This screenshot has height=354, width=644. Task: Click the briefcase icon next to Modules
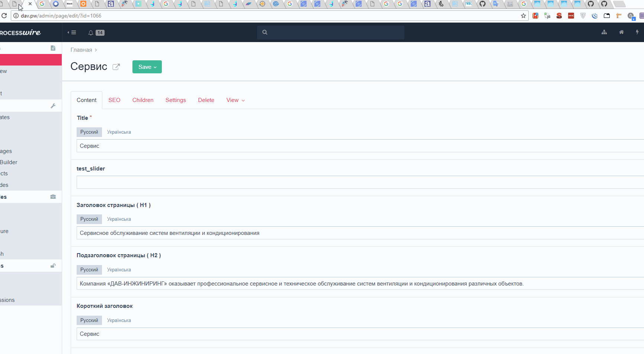[x=53, y=197]
